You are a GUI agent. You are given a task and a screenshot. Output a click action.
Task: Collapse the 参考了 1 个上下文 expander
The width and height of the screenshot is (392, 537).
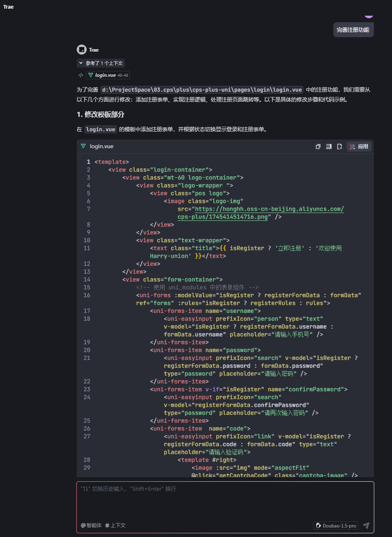(x=101, y=63)
